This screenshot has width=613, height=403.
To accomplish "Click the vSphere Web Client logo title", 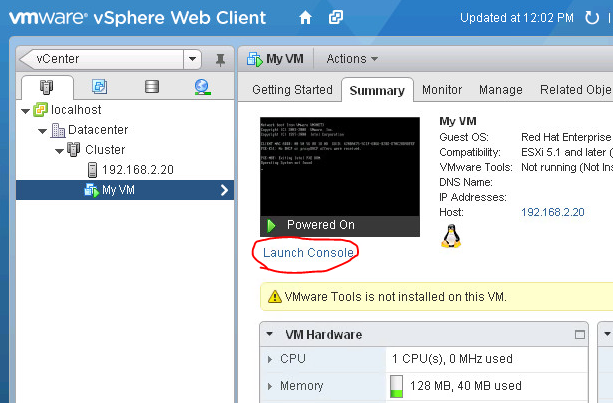I will (138, 18).
